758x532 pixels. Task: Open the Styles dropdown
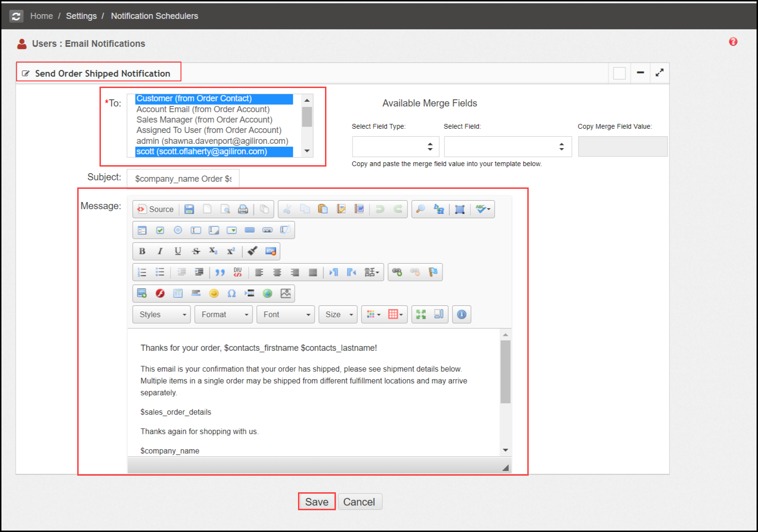pyautogui.click(x=162, y=314)
